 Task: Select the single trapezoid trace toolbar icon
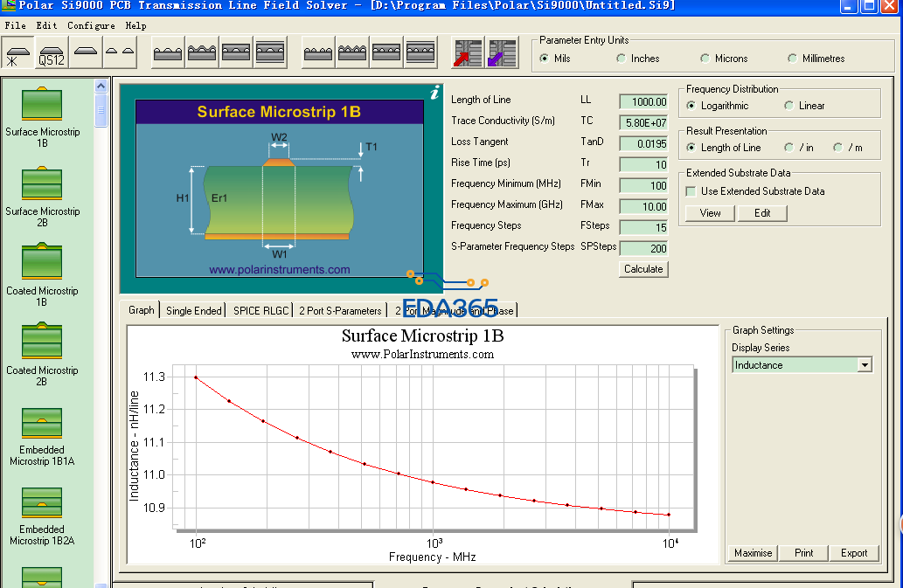pyautogui.click(x=86, y=53)
